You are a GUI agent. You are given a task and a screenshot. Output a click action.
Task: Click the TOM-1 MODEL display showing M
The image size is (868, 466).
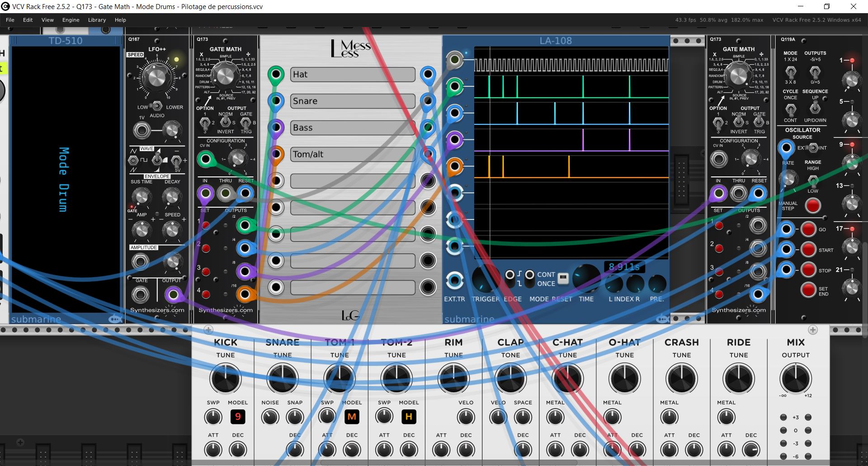click(352, 416)
